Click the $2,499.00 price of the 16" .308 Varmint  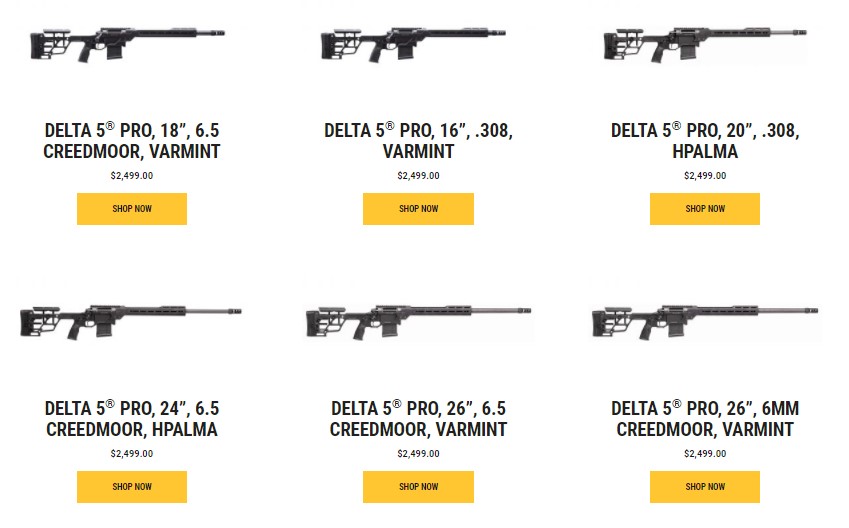coord(418,176)
